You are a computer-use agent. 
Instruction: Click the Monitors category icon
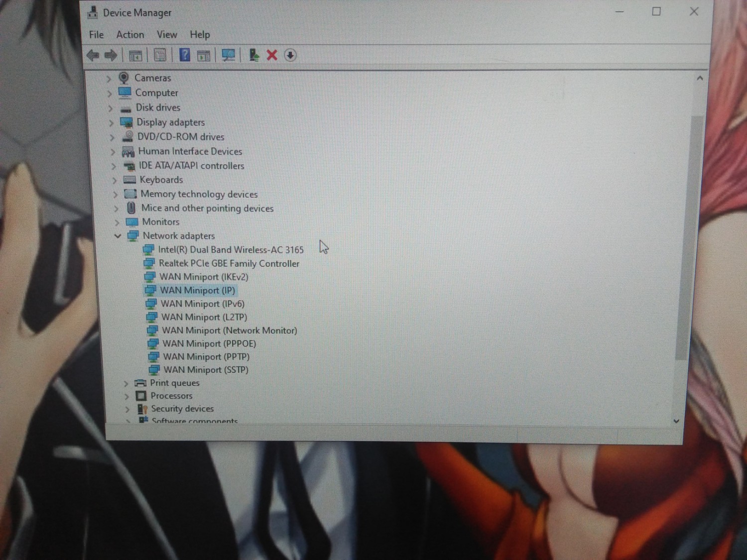pos(132,222)
